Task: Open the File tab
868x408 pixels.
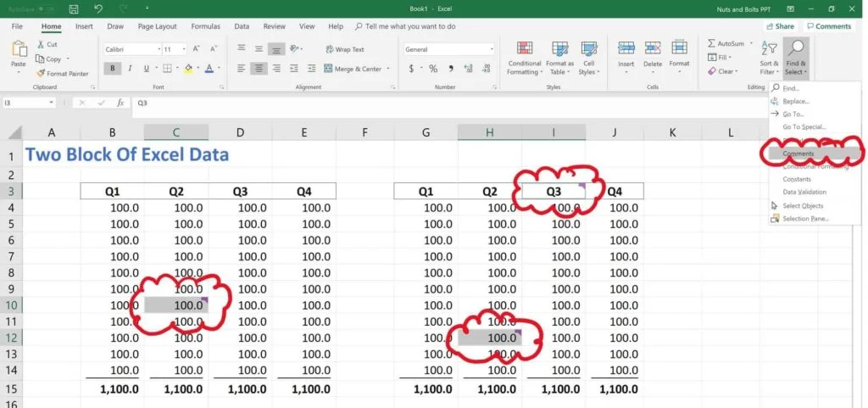Action: pyautogui.click(x=17, y=26)
